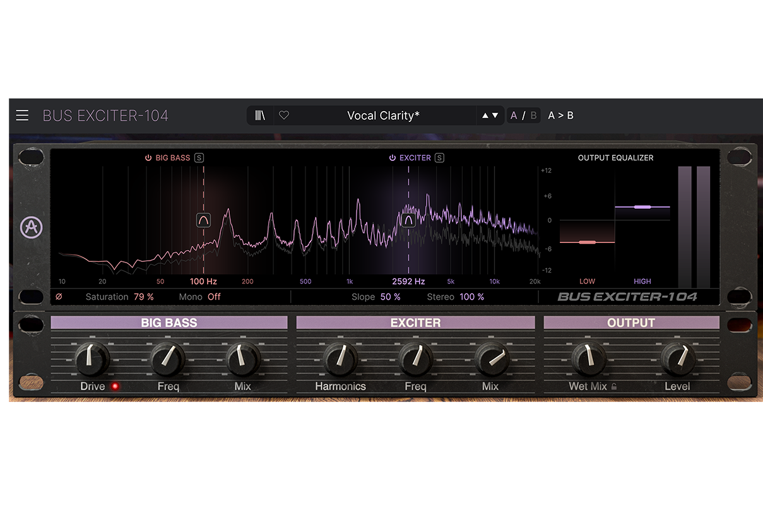
Task: Click the Exciter Harmonics knob
Action: tap(340, 358)
